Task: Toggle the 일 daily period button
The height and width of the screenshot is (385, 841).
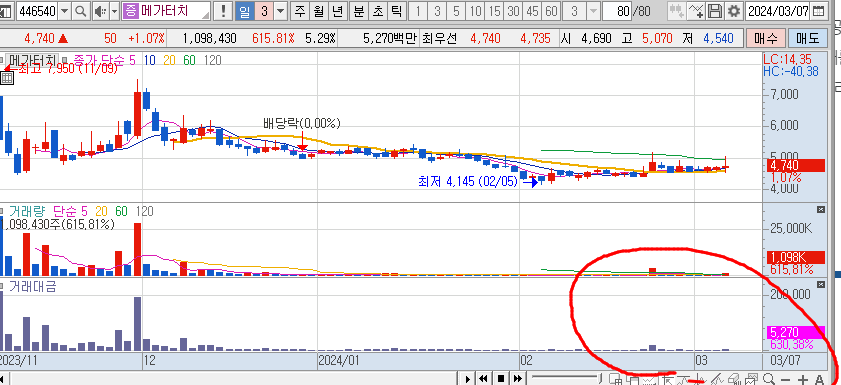Action: pos(244,11)
